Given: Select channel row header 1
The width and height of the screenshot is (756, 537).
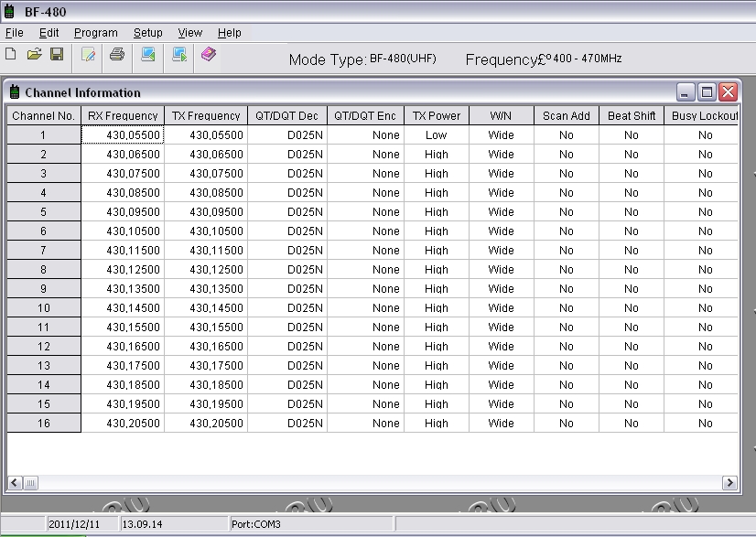Looking at the screenshot, I should point(43,135).
